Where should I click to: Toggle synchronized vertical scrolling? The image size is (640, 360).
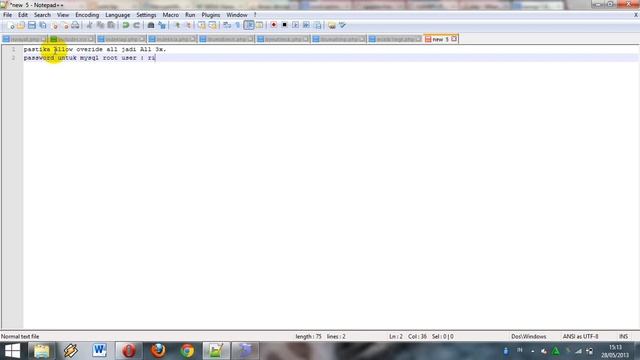click(x=202, y=25)
